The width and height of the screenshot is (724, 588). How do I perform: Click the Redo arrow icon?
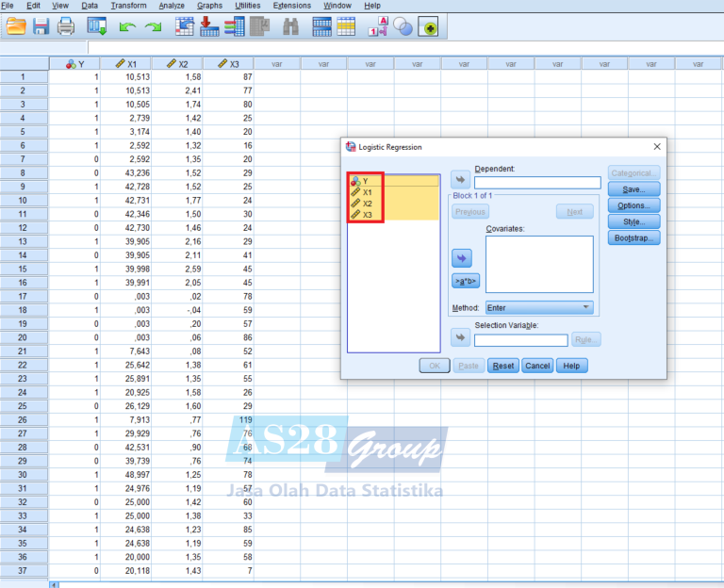point(153,27)
